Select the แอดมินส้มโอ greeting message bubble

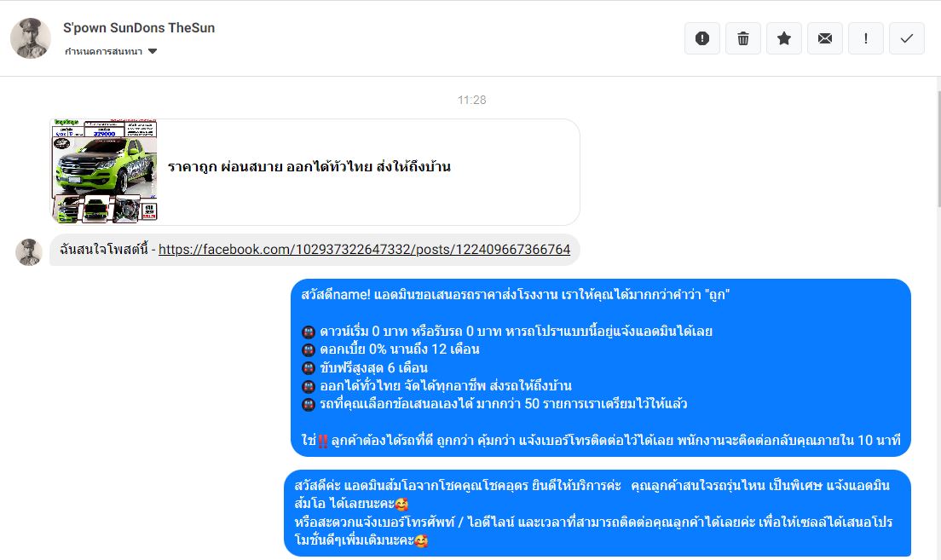click(x=598, y=513)
